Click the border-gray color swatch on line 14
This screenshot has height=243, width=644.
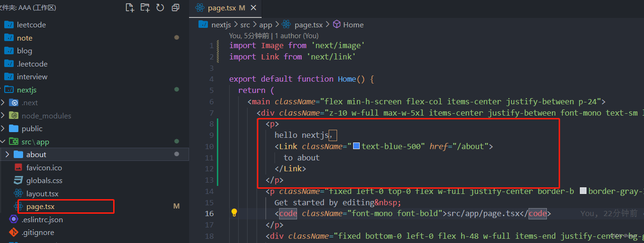click(583, 191)
